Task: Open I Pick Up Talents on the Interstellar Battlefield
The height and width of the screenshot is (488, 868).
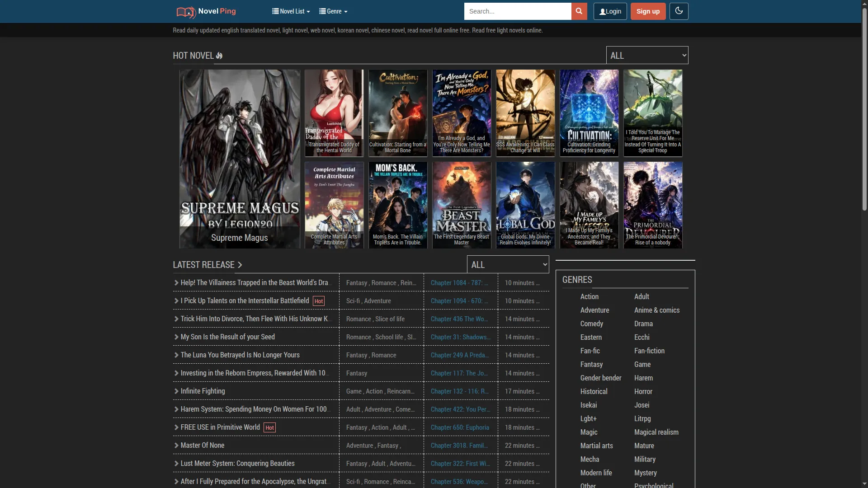Action: [245, 300]
